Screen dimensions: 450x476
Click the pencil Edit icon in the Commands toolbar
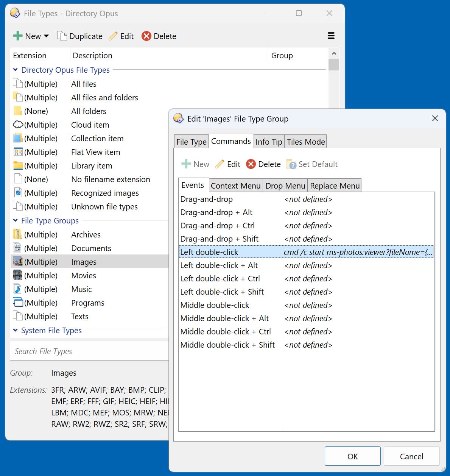coord(220,164)
